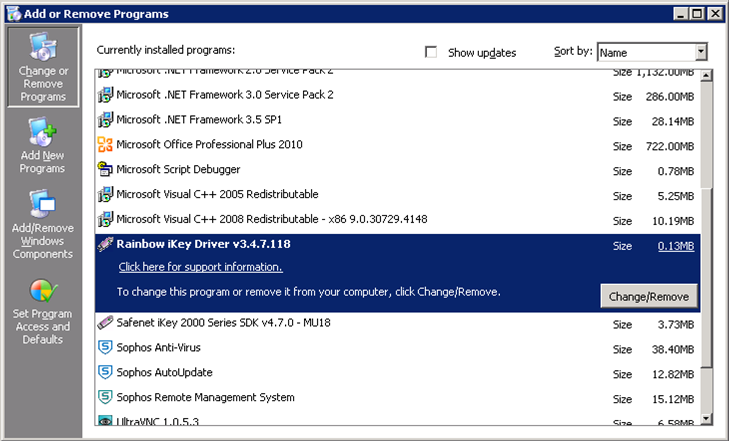Enable the Show updates checkbox
Image resolution: width=730 pixels, height=442 pixels.
point(431,52)
